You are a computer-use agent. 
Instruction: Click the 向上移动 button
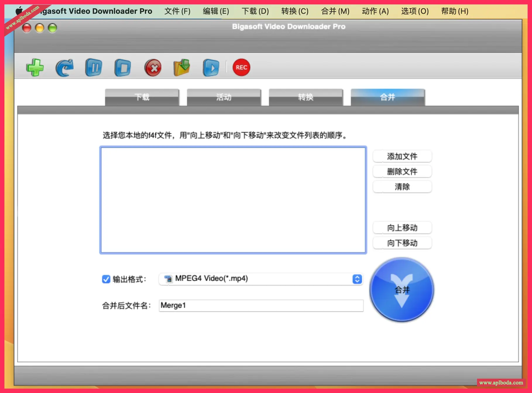(402, 228)
